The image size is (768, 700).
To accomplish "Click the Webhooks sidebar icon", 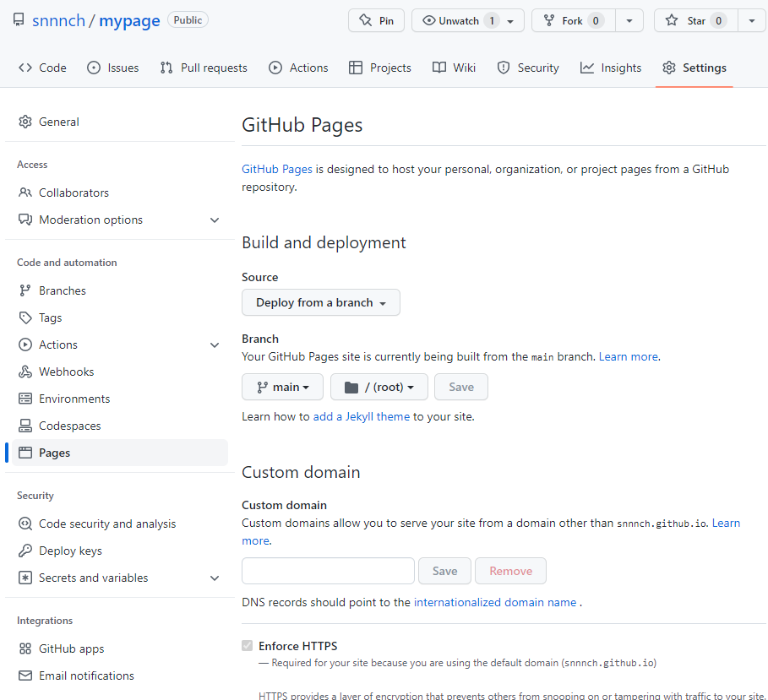I will point(25,372).
